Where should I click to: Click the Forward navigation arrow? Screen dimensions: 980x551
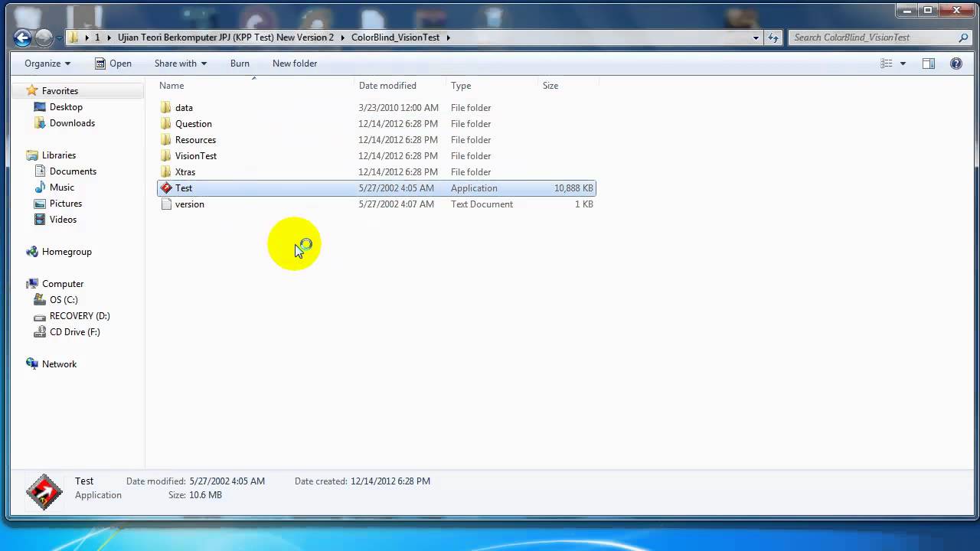pyautogui.click(x=44, y=37)
